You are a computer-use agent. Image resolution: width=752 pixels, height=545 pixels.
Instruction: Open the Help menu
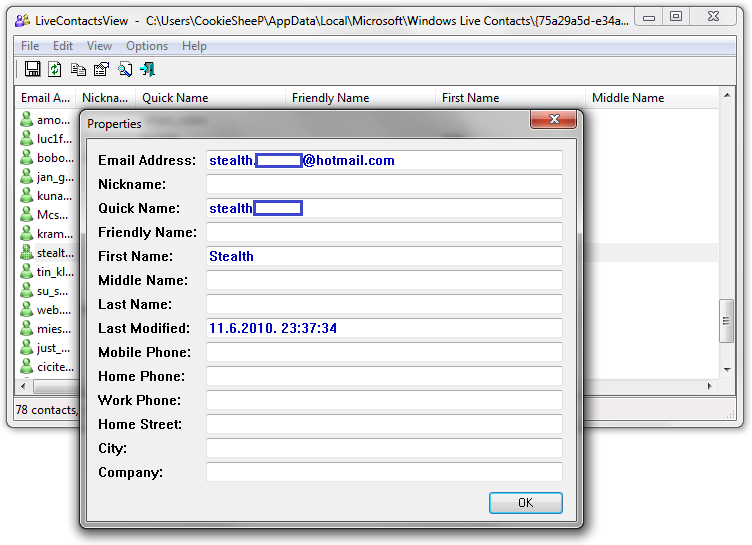194,46
